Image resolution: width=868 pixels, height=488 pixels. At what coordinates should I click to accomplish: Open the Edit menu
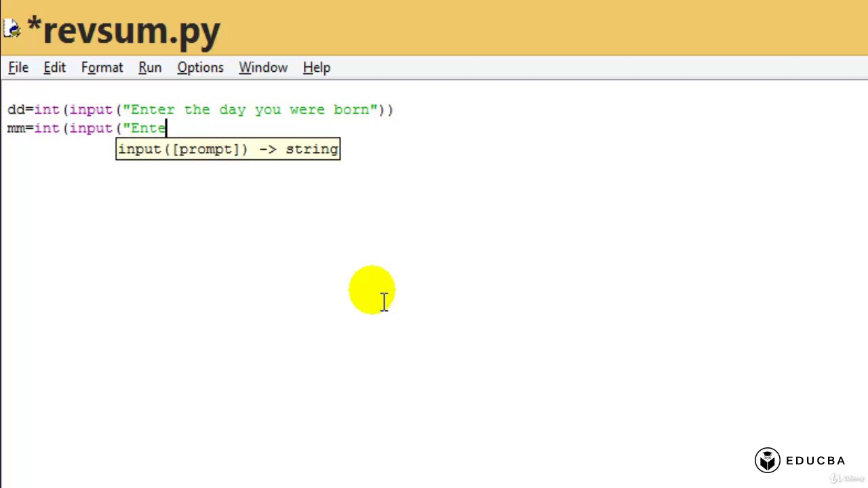point(54,68)
